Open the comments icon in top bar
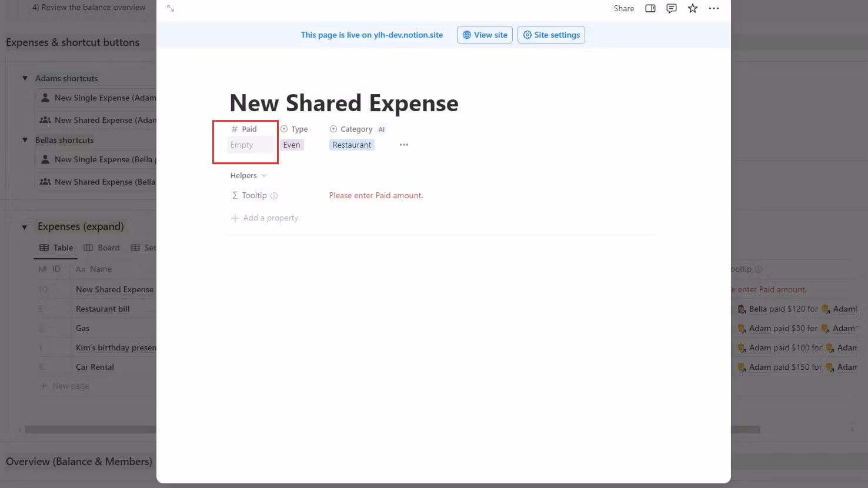The image size is (868, 488). [x=671, y=8]
